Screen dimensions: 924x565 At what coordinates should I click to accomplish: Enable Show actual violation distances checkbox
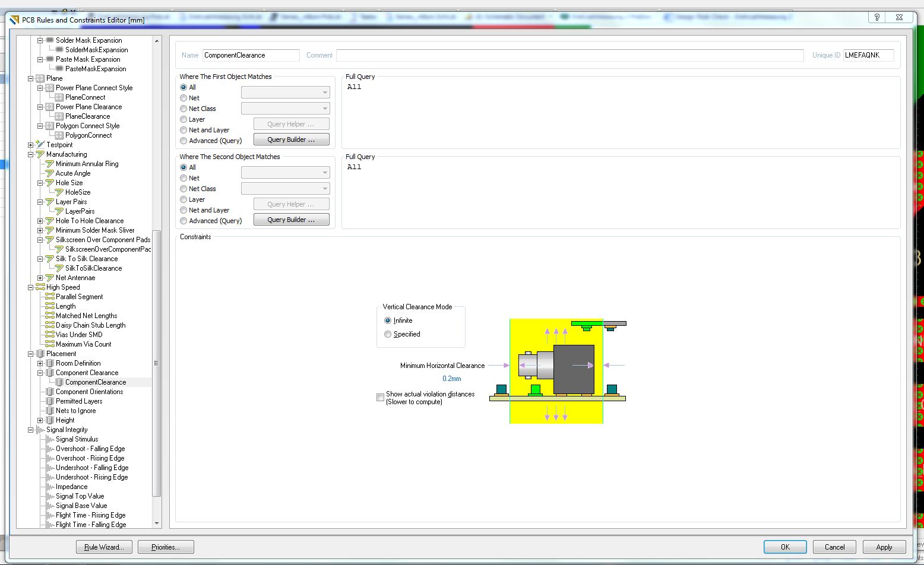(x=381, y=398)
